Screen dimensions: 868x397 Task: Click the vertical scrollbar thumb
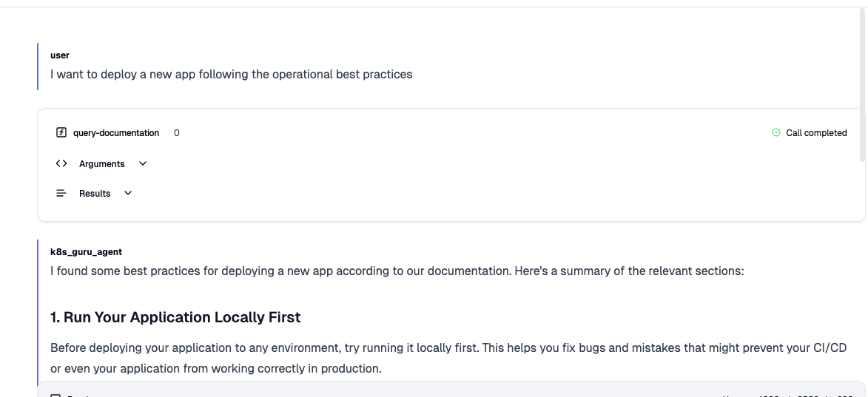tap(863, 81)
